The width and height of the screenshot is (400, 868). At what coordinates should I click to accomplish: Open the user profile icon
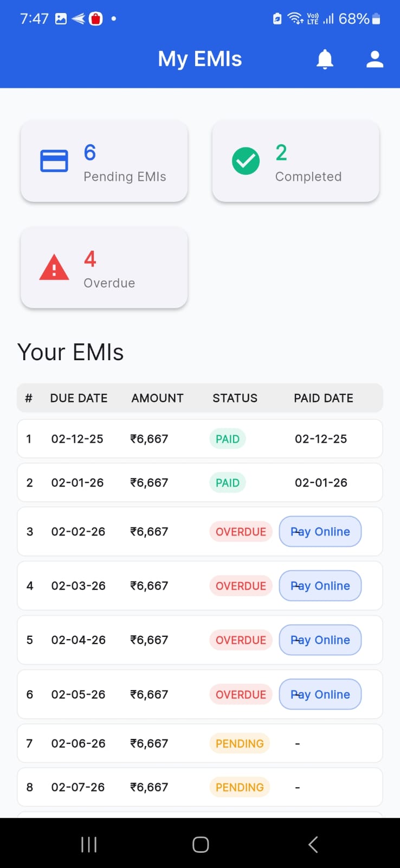click(x=375, y=59)
